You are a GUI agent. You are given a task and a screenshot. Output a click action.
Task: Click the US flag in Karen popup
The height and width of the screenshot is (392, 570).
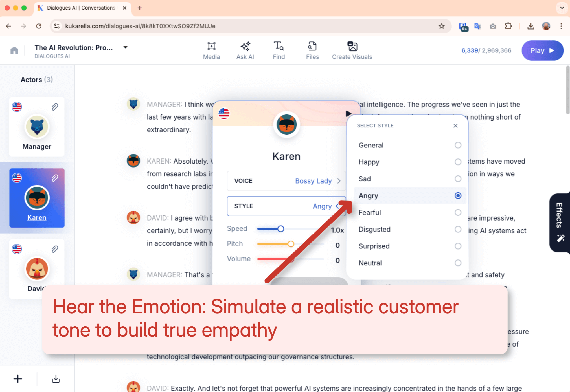(x=224, y=114)
